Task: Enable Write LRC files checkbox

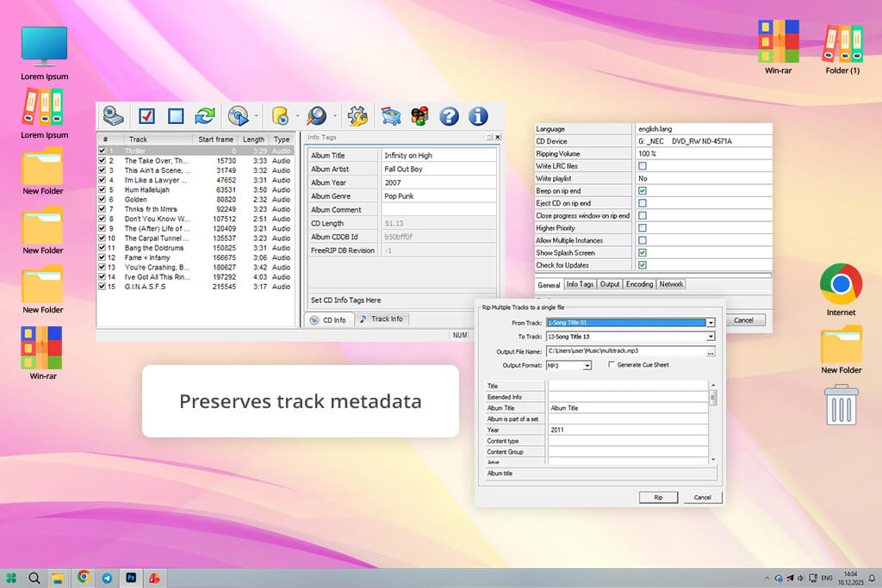Action: (x=643, y=166)
